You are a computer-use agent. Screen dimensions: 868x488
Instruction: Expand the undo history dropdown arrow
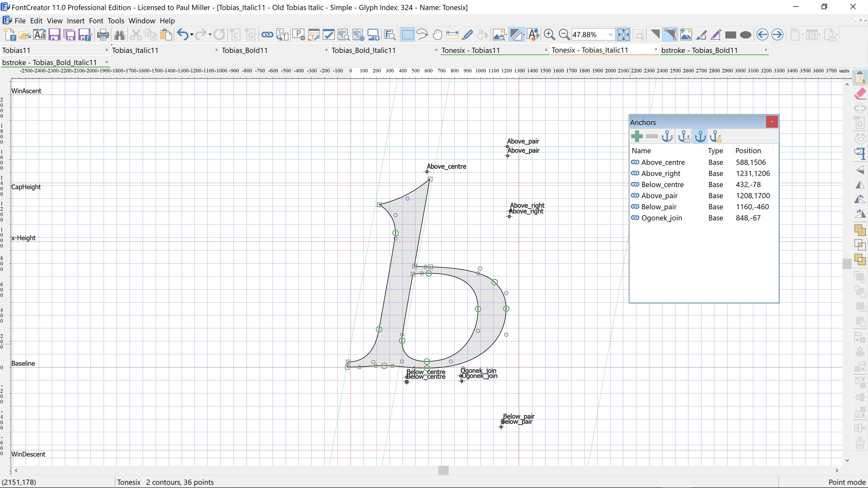tap(192, 34)
